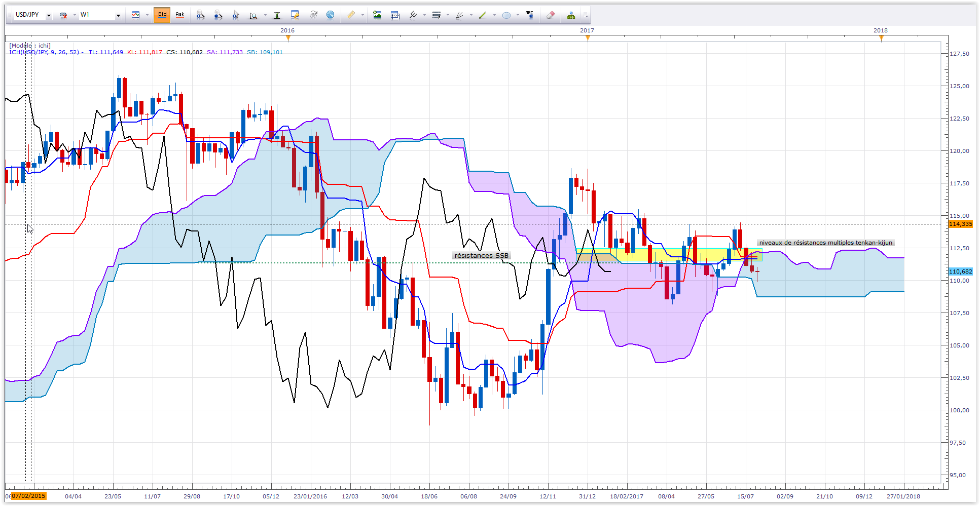Click the 'TL: 111,649' Tenkan value

click(106, 52)
